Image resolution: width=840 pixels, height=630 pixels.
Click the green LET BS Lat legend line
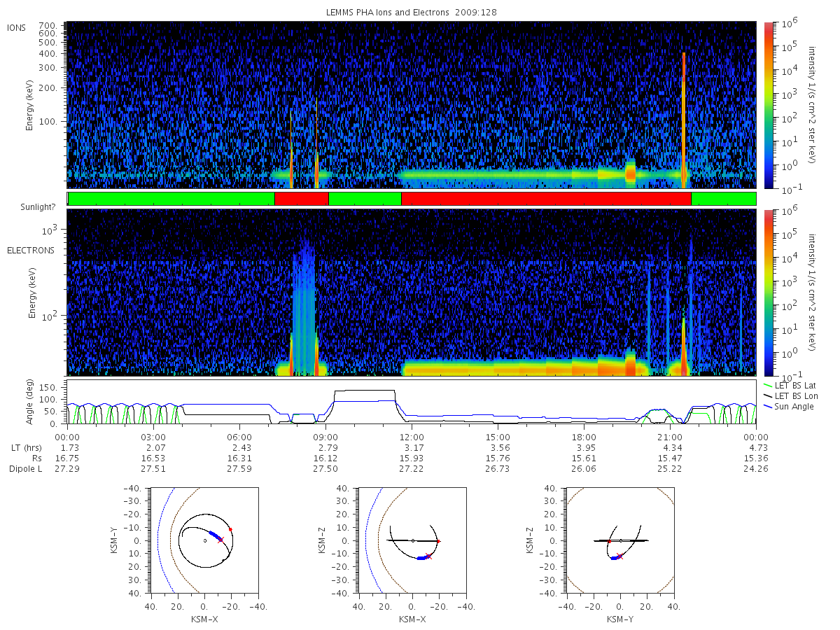tap(769, 386)
